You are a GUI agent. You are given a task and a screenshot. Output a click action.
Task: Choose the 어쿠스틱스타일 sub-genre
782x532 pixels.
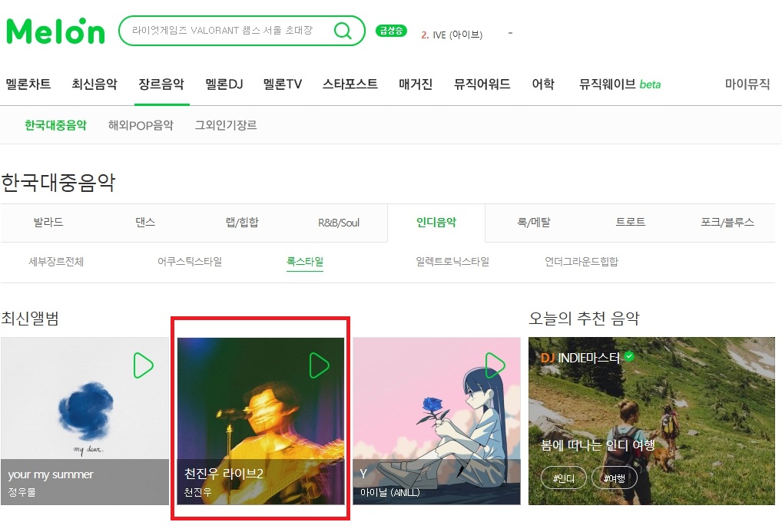(x=190, y=261)
